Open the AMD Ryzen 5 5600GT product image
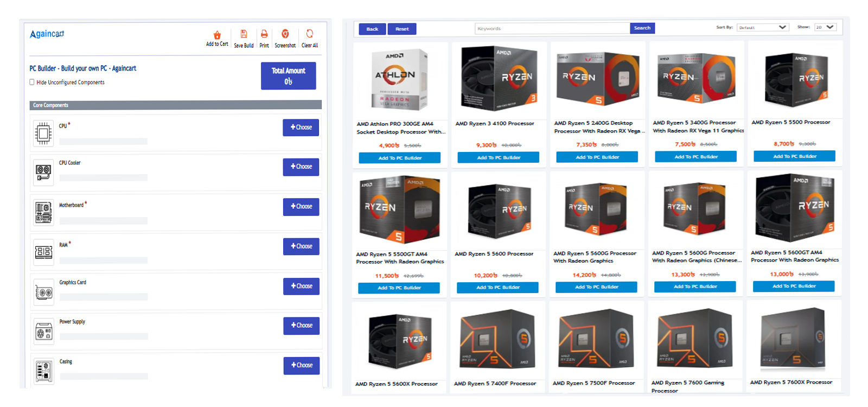This screenshot has height=407, width=868. [x=795, y=207]
